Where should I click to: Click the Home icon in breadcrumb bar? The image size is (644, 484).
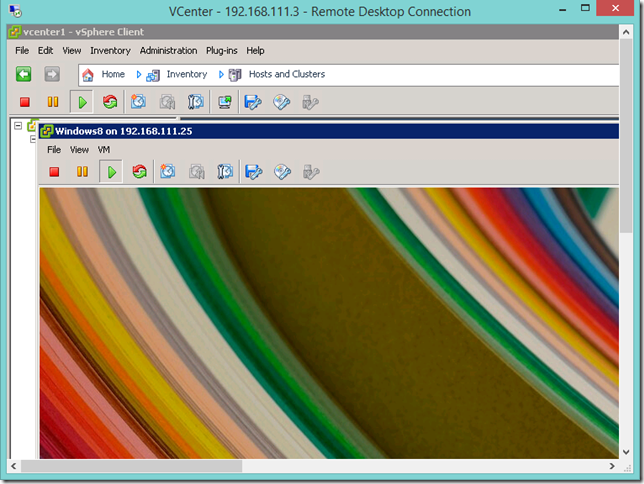(x=88, y=75)
